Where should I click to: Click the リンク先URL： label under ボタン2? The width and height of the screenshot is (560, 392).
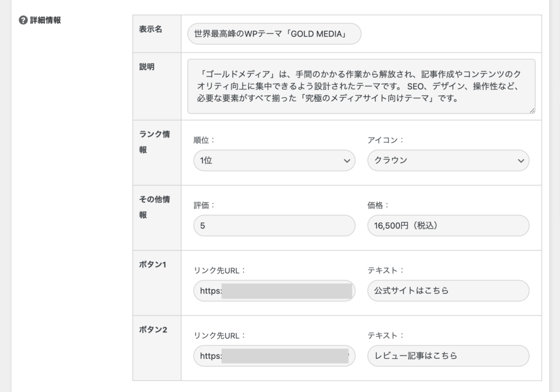point(219,336)
